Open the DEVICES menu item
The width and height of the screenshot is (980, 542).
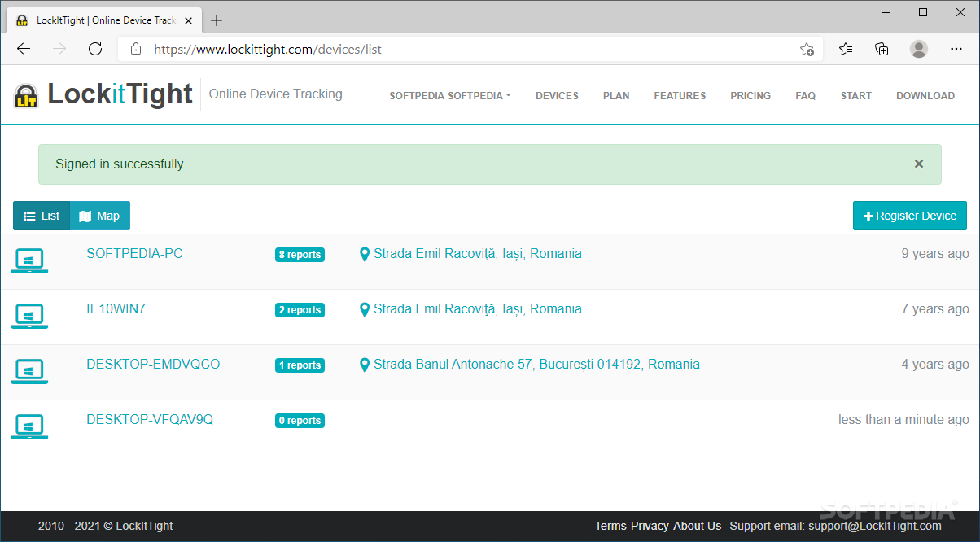point(557,96)
